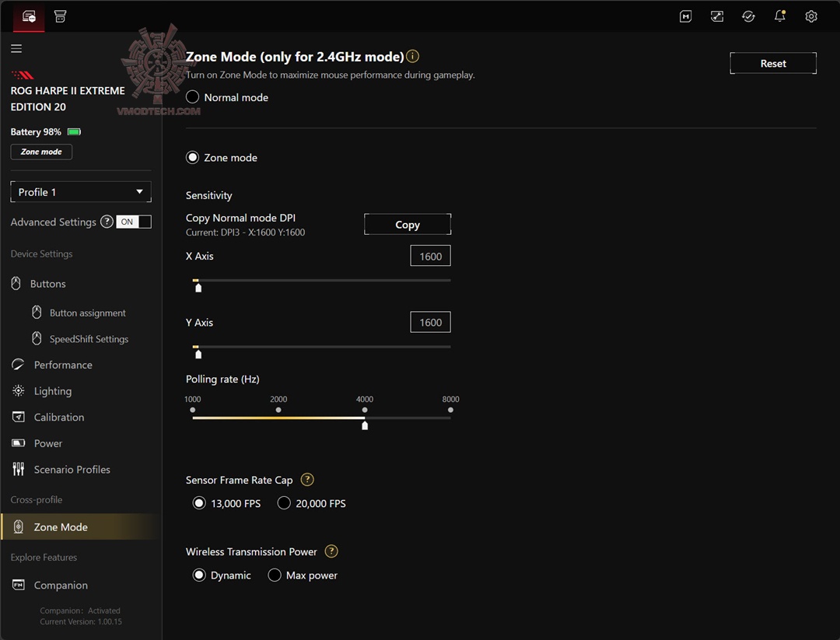This screenshot has width=840, height=640.
Task: Collapse the sidebar hamburger menu
Action: point(16,49)
